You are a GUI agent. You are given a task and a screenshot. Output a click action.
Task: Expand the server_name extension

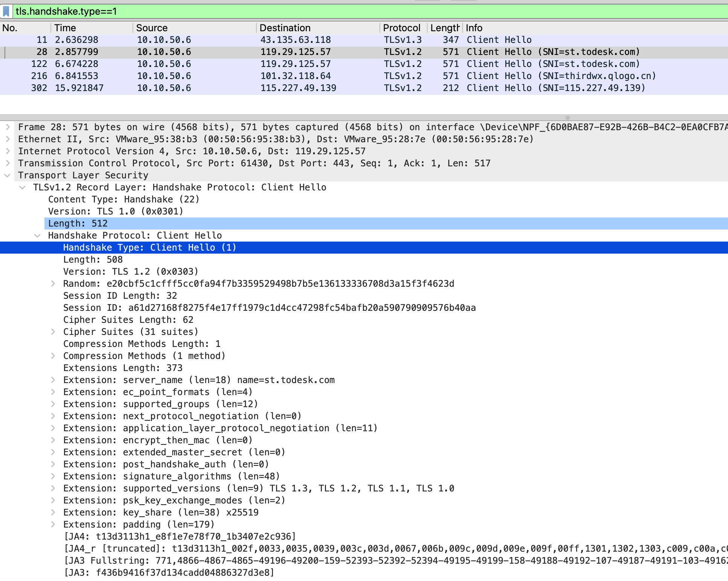(53, 380)
